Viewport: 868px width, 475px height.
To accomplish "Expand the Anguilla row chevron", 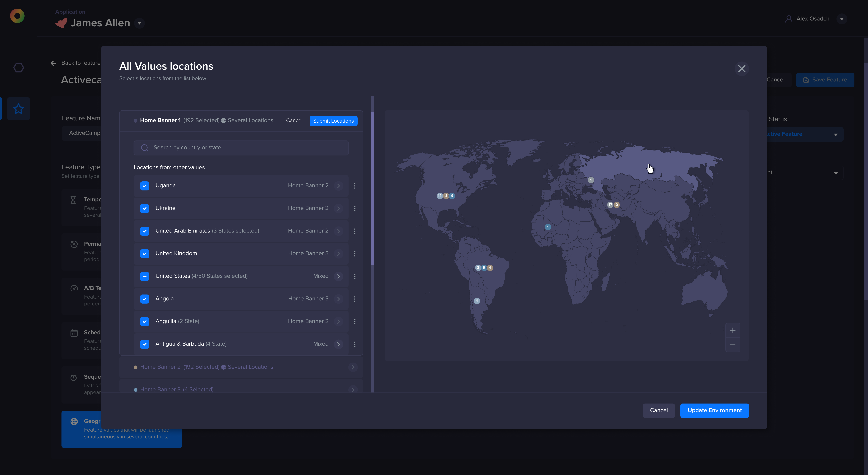I will 338,321.
